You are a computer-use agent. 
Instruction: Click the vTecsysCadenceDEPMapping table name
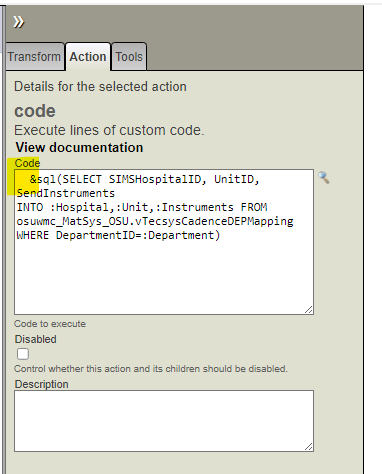214,221
